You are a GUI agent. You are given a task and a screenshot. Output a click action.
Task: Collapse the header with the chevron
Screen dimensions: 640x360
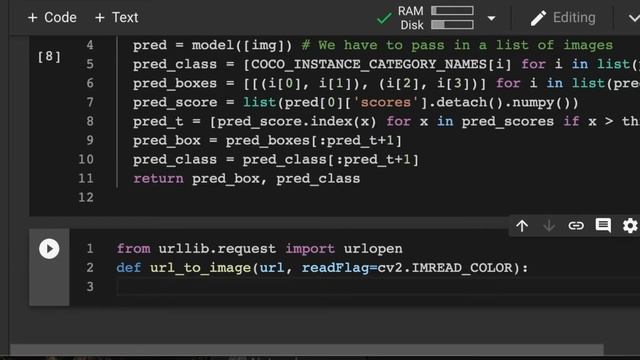[x=633, y=18]
